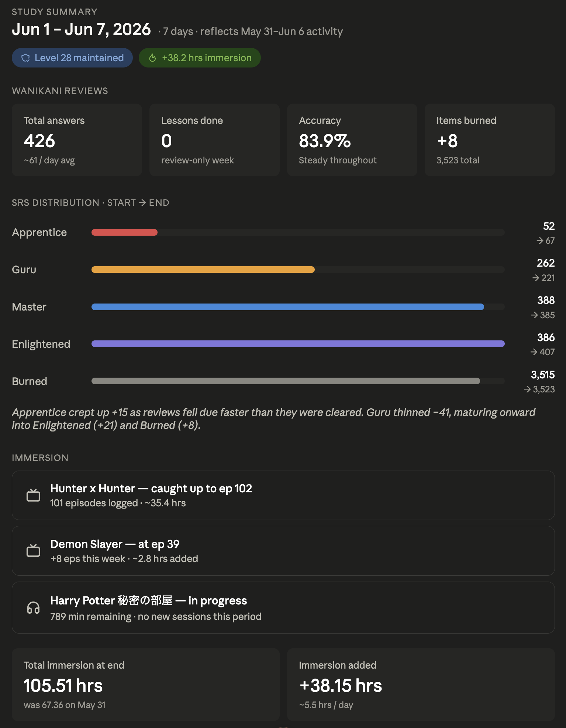
Task: Open the Accuracy 83.9% card
Action: click(352, 140)
